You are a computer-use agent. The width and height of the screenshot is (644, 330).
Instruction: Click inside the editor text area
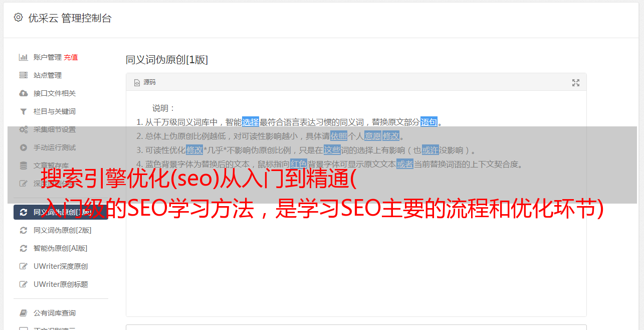tap(356, 251)
